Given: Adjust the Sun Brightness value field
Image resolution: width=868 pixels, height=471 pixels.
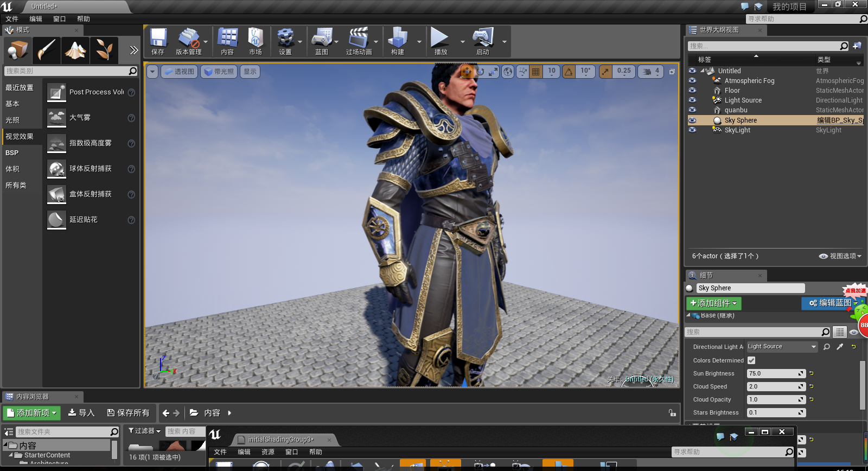Looking at the screenshot, I should [x=776, y=373].
